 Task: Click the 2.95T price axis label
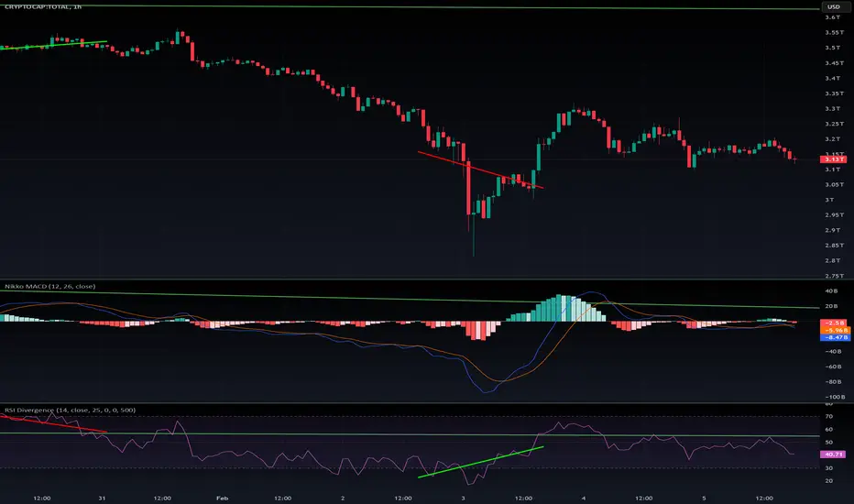pos(834,215)
